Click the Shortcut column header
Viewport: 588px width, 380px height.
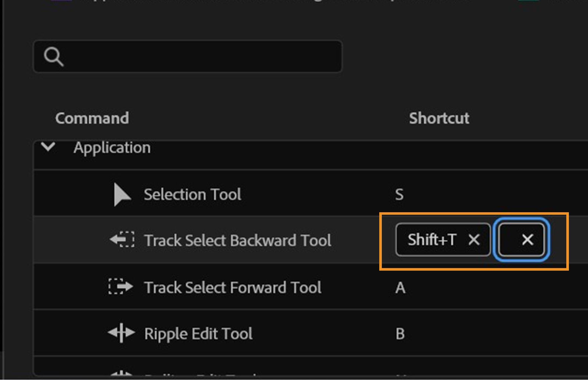[439, 118]
